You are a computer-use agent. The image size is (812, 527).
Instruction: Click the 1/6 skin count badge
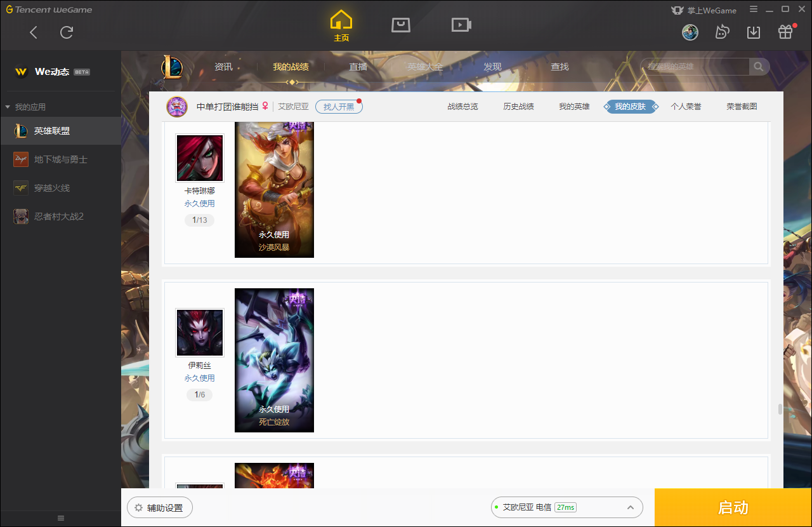(200, 395)
